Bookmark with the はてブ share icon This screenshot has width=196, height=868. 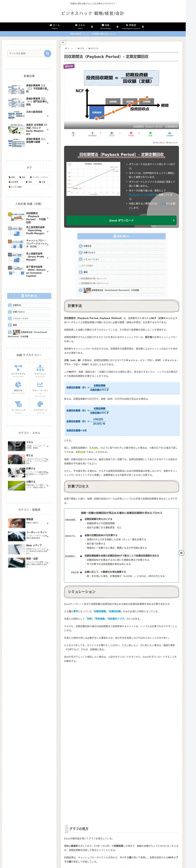[112, 134]
